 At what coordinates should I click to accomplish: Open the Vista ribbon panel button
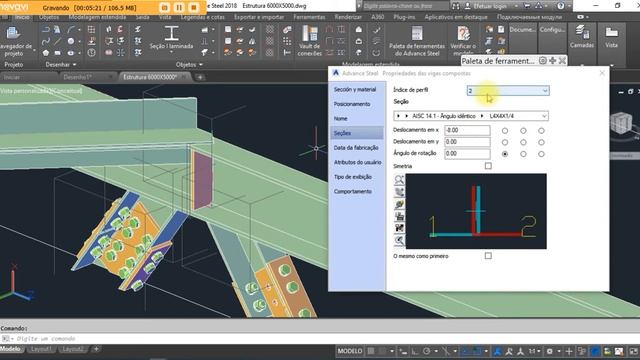[x=611, y=37]
